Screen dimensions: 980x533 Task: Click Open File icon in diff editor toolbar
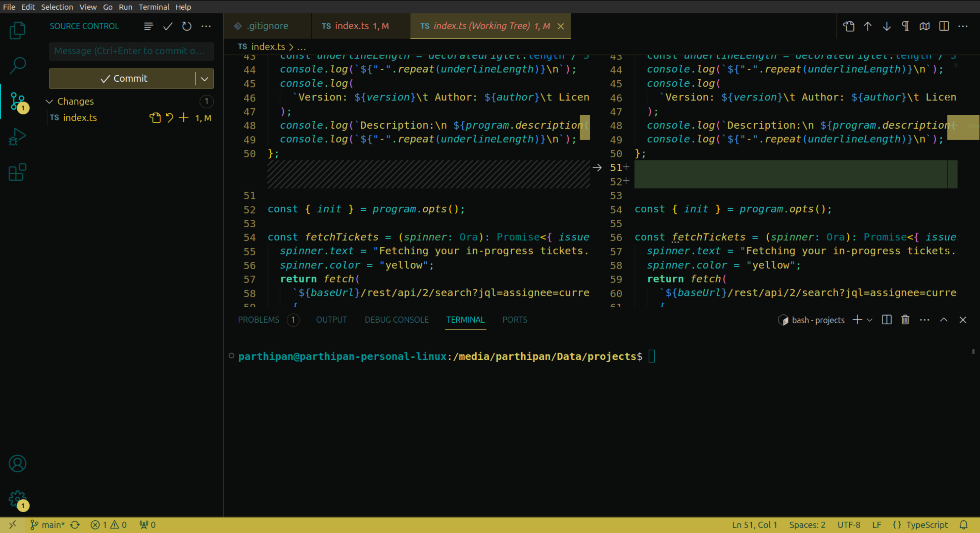849,26
